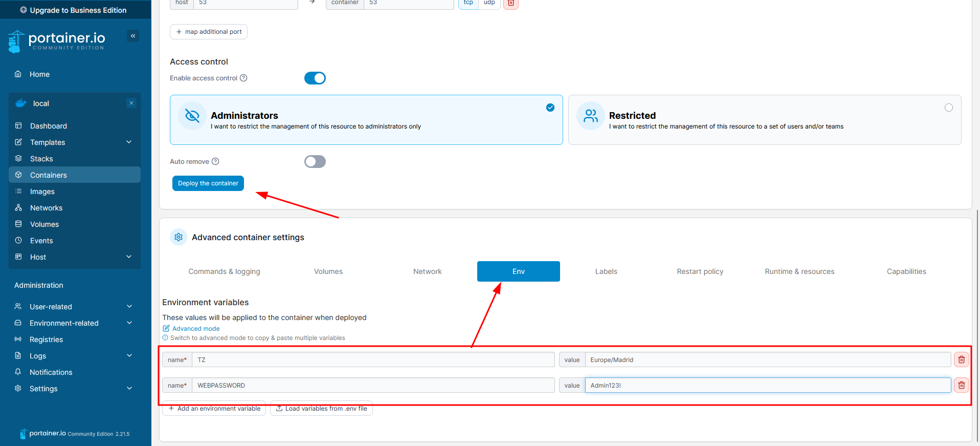Open the Volumes settings tab
Screen dimensions: 980x446
pos(328,271)
